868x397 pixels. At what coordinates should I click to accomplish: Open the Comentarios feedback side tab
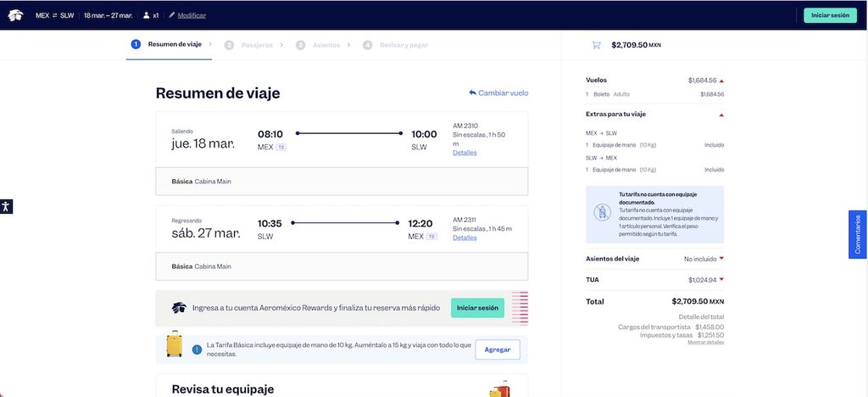coord(858,234)
